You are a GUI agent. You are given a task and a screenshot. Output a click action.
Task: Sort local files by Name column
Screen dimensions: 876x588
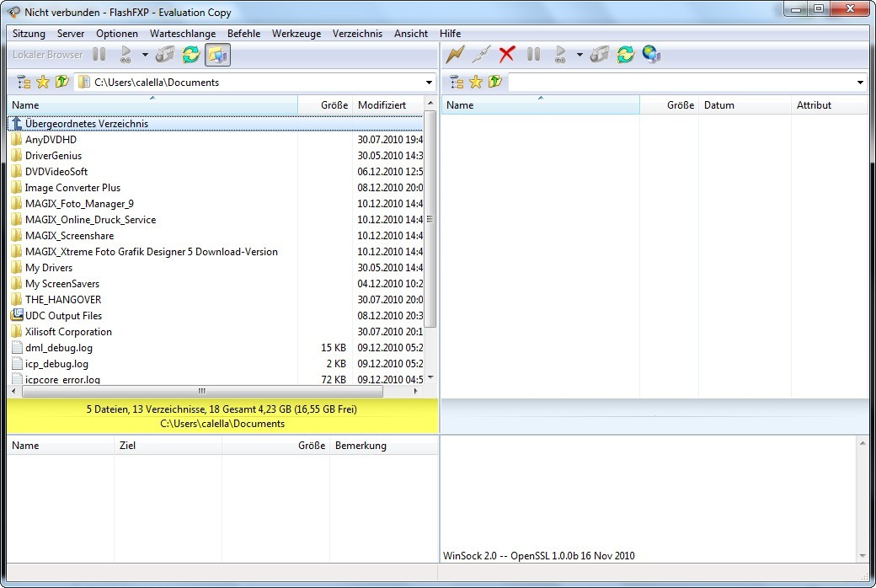pyautogui.click(x=152, y=105)
